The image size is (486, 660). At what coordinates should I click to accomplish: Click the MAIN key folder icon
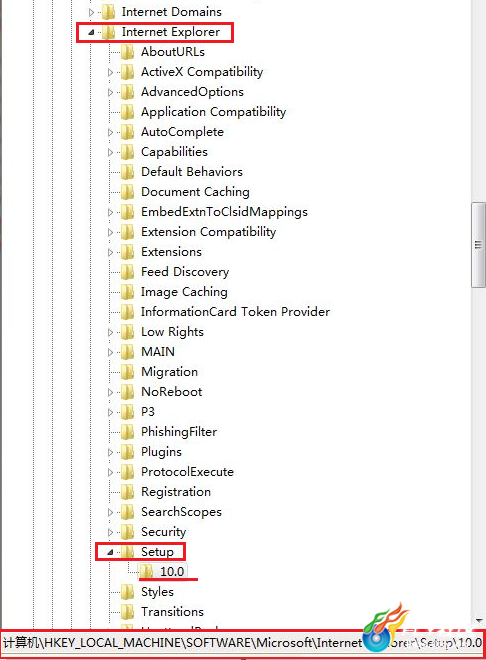pyautogui.click(x=127, y=352)
